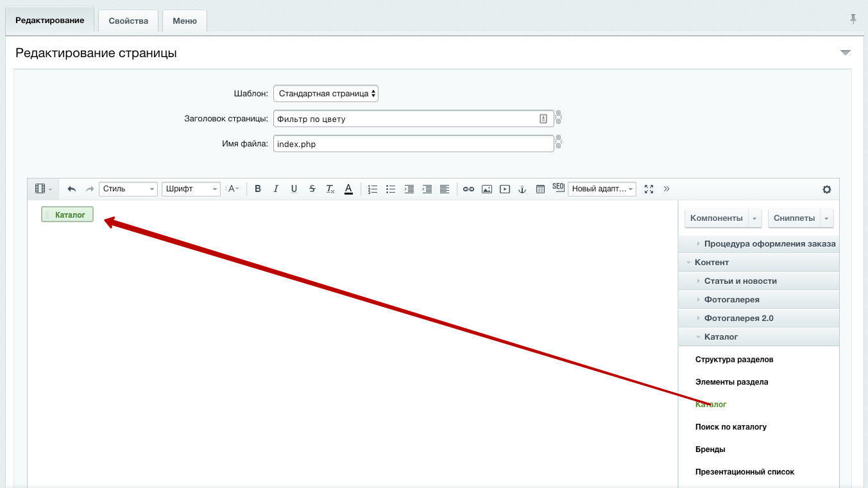Select the green Каталог component in list
This screenshot has height=488, width=868.
711,405
